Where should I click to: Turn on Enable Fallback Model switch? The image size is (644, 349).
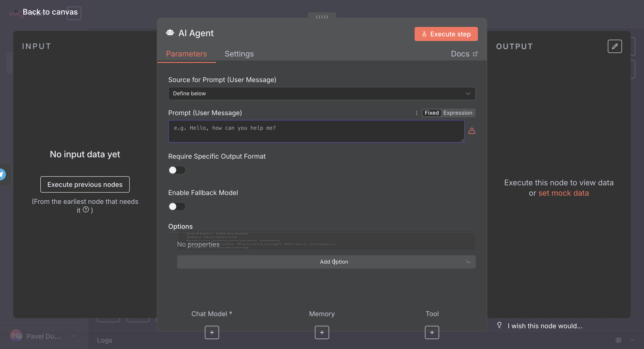(x=177, y=206)
